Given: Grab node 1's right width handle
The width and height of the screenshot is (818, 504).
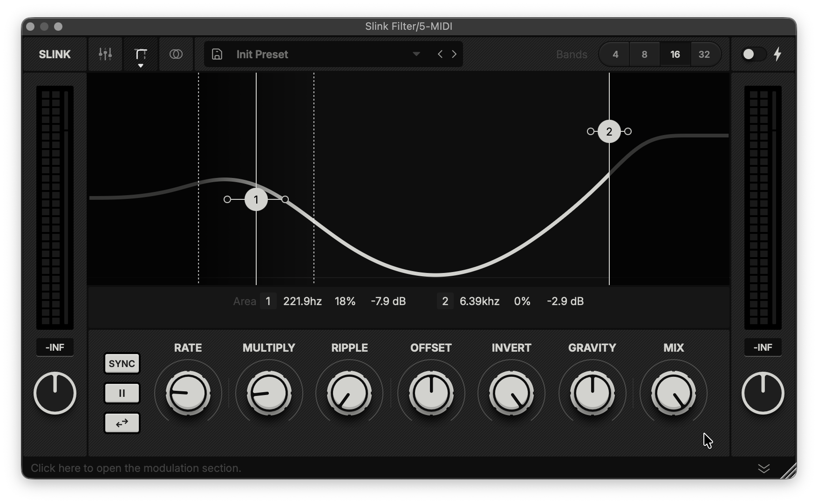Looking at the screenshot, I should (285, 199).
